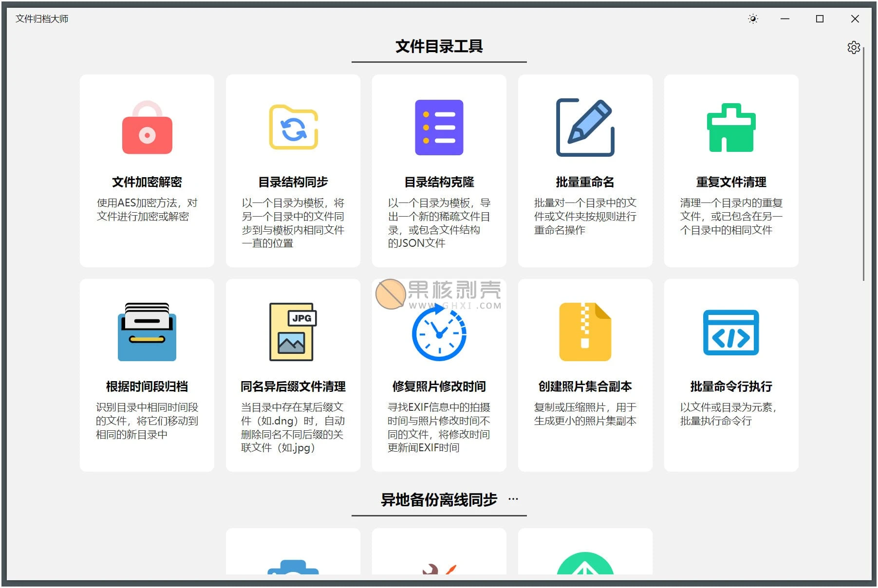The image size is (878, 588).
Task: Click the green duplicate file cleanup icon
Action: (731, 128)
